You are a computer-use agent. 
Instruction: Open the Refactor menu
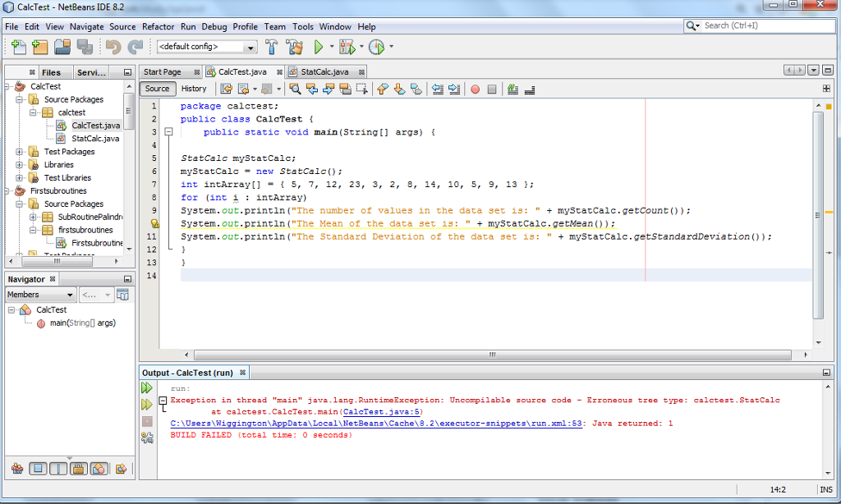point(158,26)
